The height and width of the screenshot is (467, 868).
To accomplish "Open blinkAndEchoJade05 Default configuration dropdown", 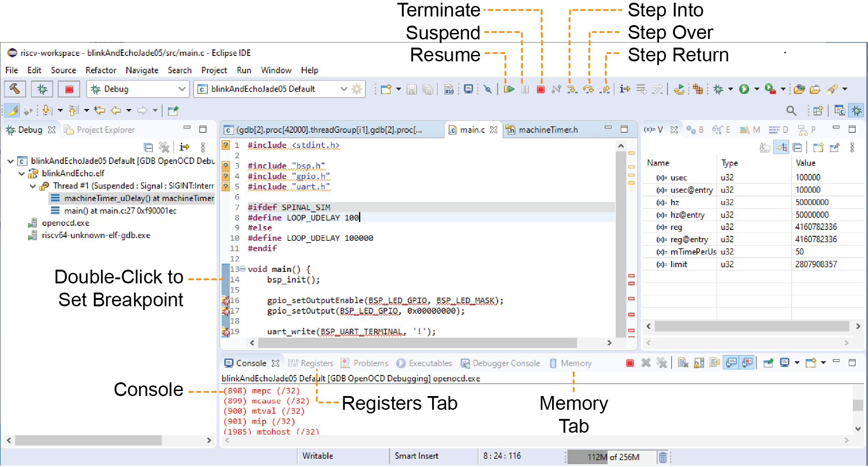I will click(x=343, y=89).
